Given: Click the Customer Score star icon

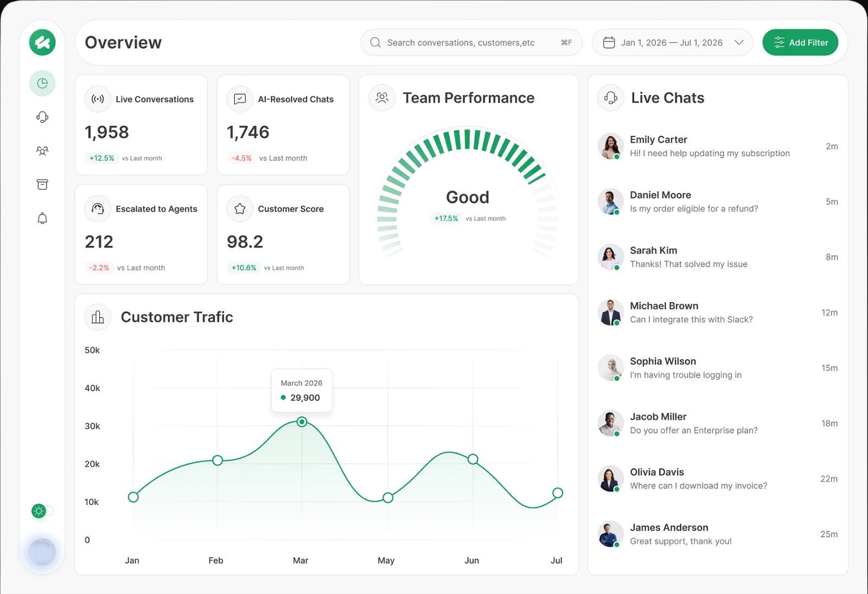Looking at the screenshot, I should coord(240,209).
